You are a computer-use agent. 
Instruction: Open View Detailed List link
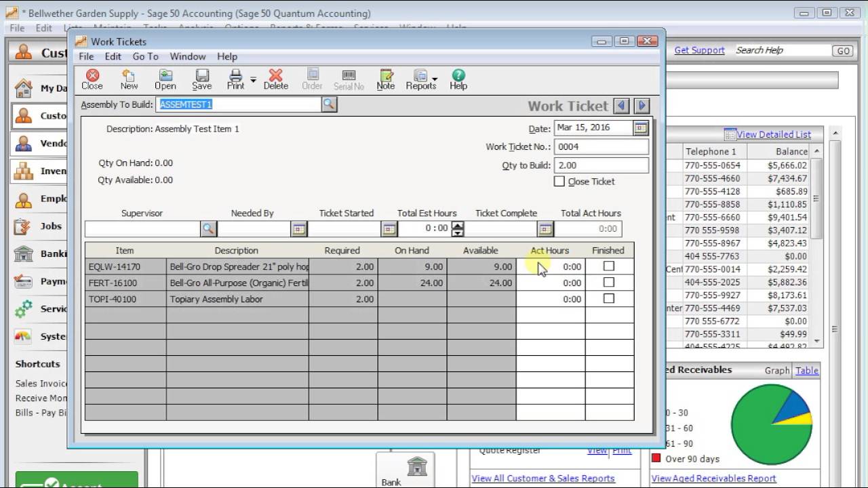pos(774,134)
